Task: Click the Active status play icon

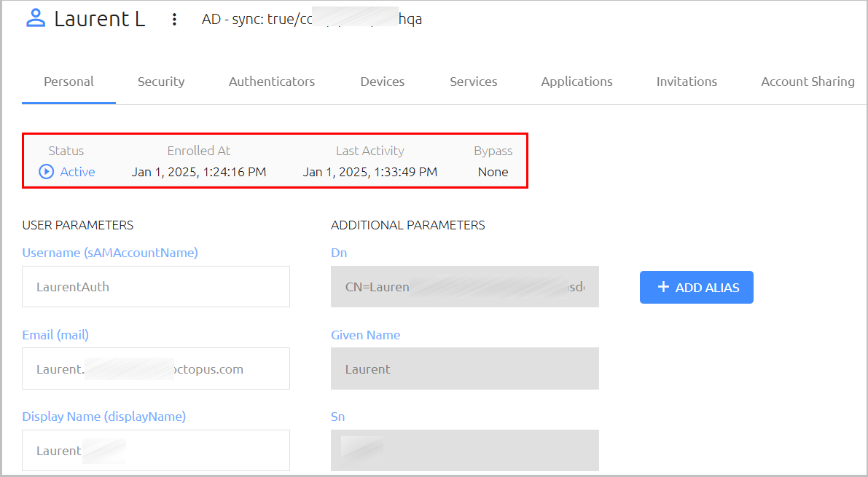Action: (46, 172)
